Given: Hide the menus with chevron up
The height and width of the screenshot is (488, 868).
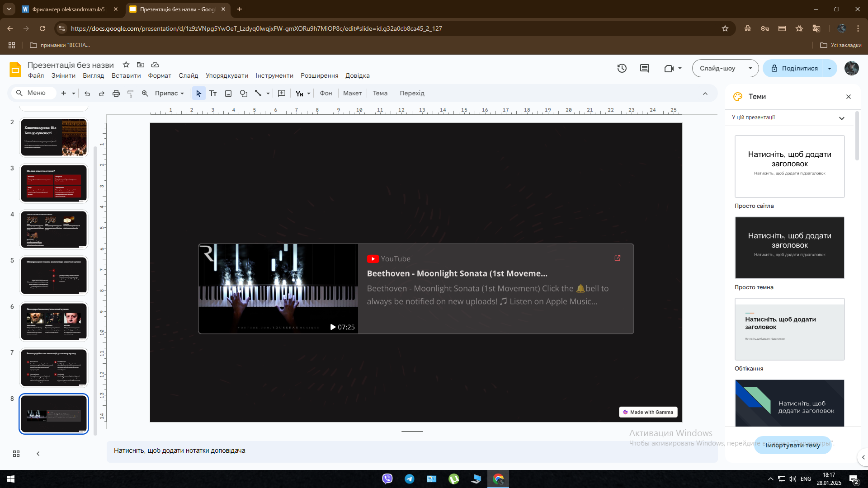Looking at the screenshot, I should pyautogui.click(x=705, y=94).
